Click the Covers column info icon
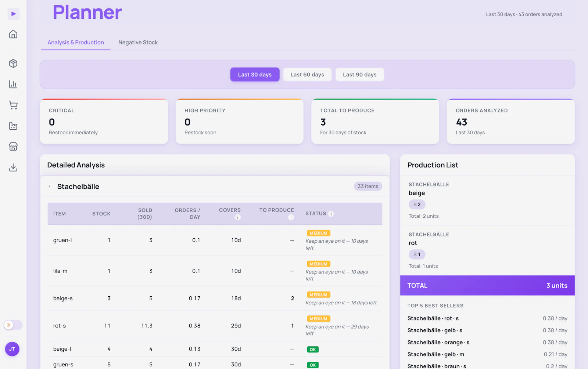Screen dimensions: 588x369 click(x=238, y=217)
